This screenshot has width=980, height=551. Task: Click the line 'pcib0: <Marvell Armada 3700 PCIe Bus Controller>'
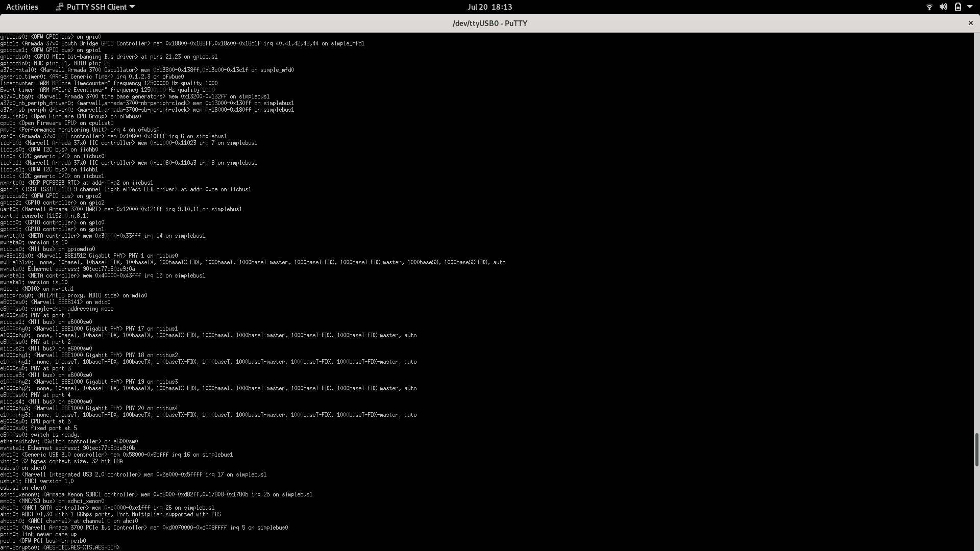pyautogui.click(x=144, y=528)
